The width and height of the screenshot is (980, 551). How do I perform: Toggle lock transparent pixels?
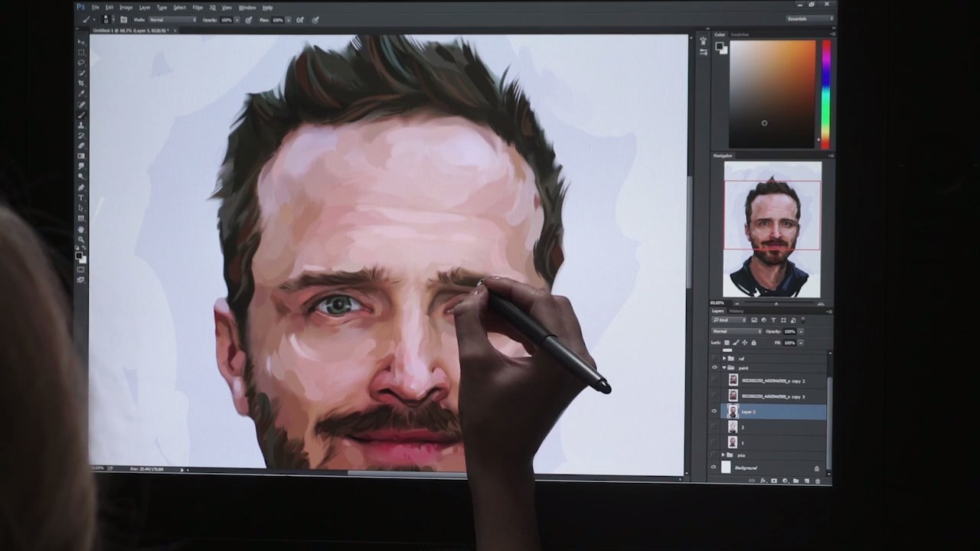point(727,342)
